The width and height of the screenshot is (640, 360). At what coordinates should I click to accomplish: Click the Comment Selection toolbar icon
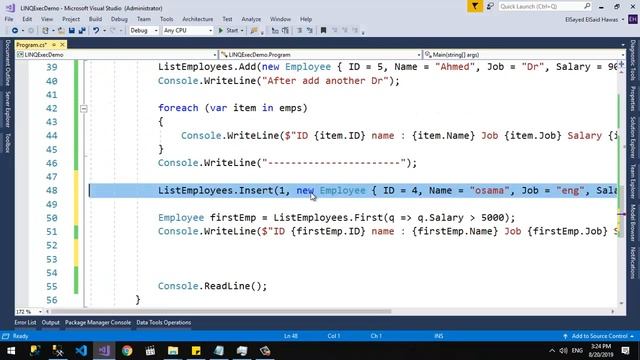pos(275,31)
